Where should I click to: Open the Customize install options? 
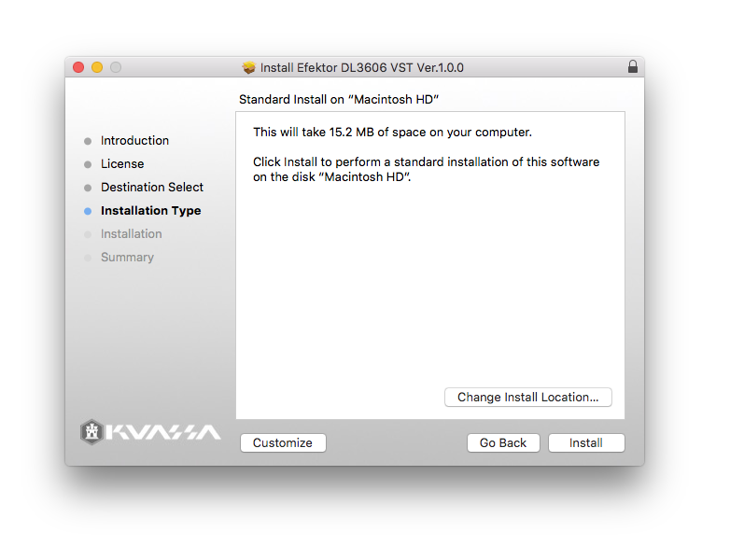pyautogui.click(x=283, y=443)
